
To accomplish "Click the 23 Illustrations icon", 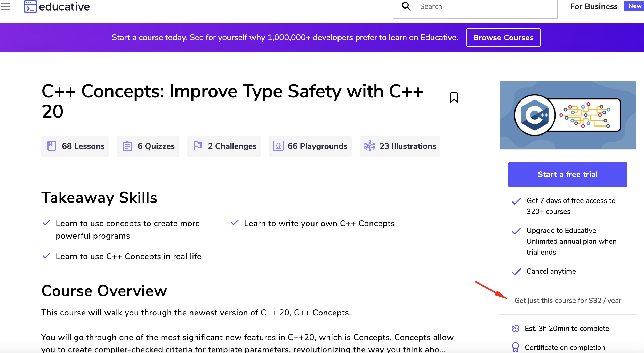I will [369, 146].
